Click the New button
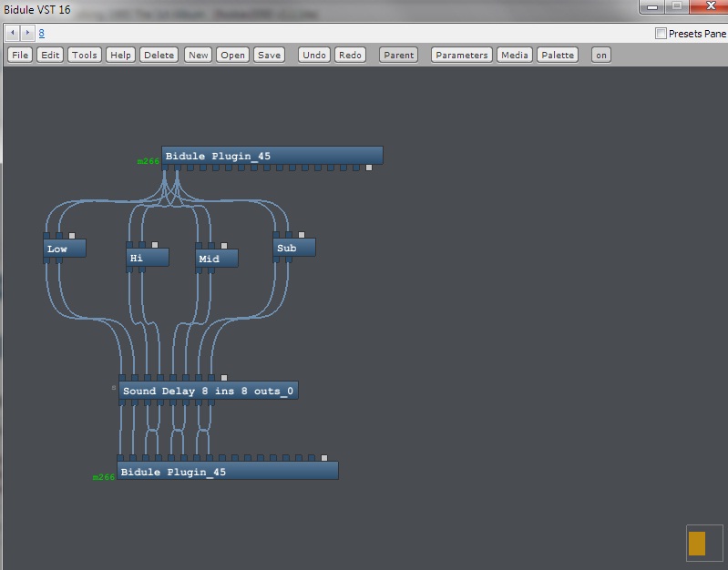Viewport: 728px width, 570px height. point(199,55)
